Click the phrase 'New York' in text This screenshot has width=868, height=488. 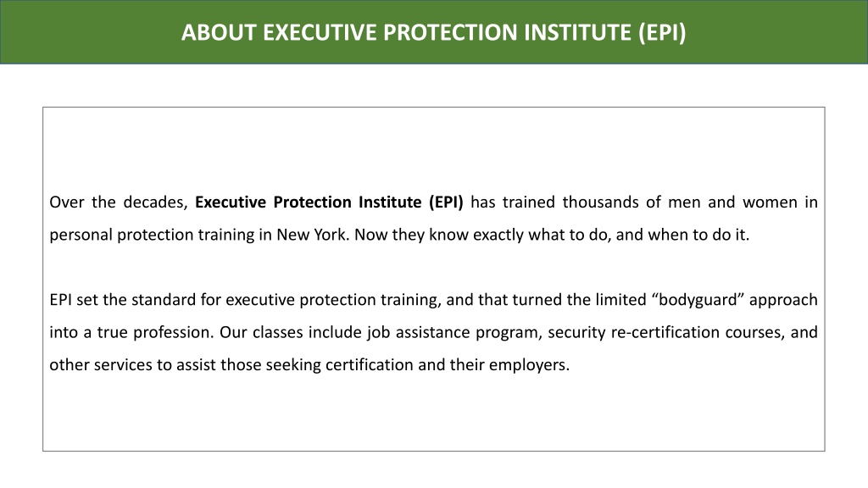coord(313,235)
